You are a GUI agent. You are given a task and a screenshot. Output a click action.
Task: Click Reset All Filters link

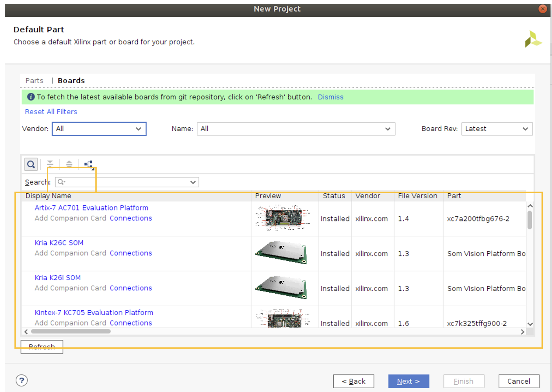(51, 112)
